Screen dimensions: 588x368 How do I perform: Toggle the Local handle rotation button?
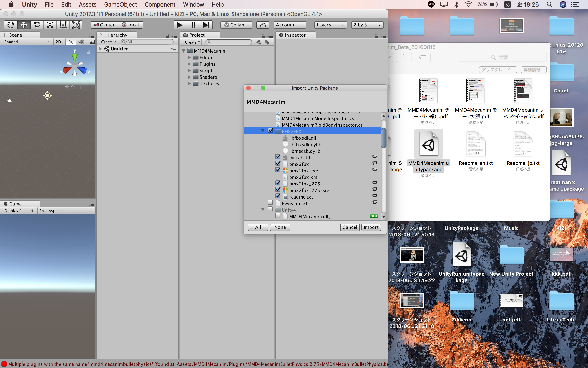130,25
